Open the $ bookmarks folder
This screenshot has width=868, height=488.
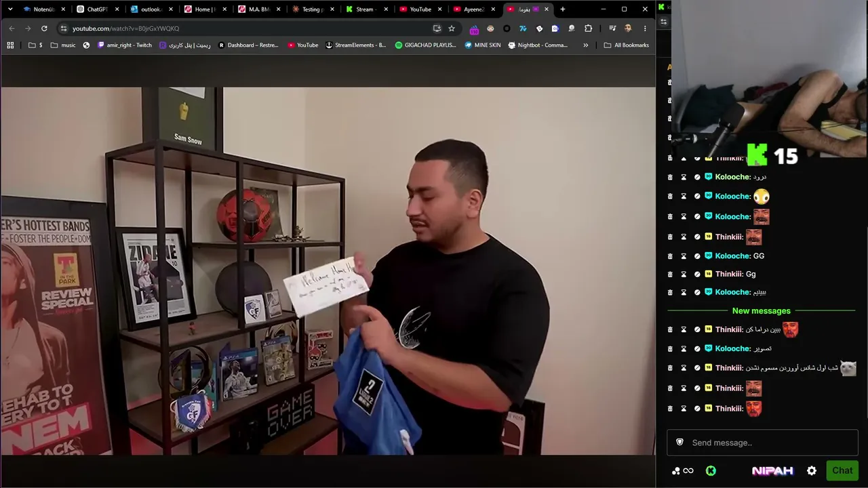[35, 45]
